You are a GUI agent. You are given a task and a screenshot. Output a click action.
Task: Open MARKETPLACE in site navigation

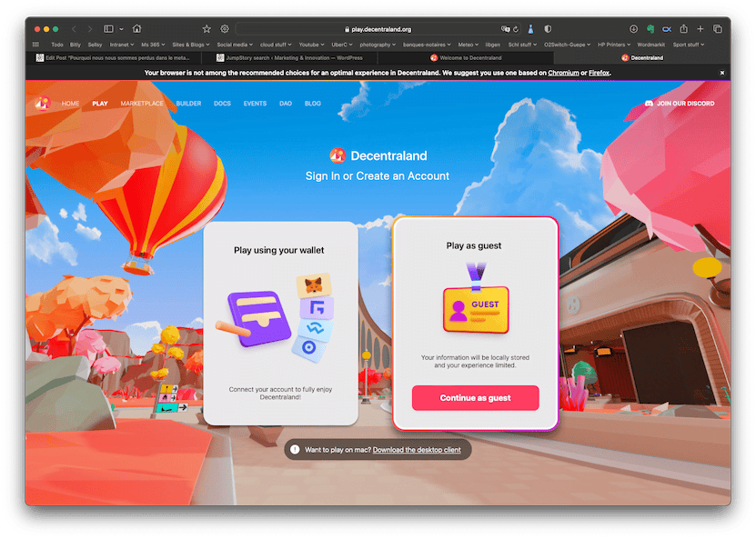142,104
